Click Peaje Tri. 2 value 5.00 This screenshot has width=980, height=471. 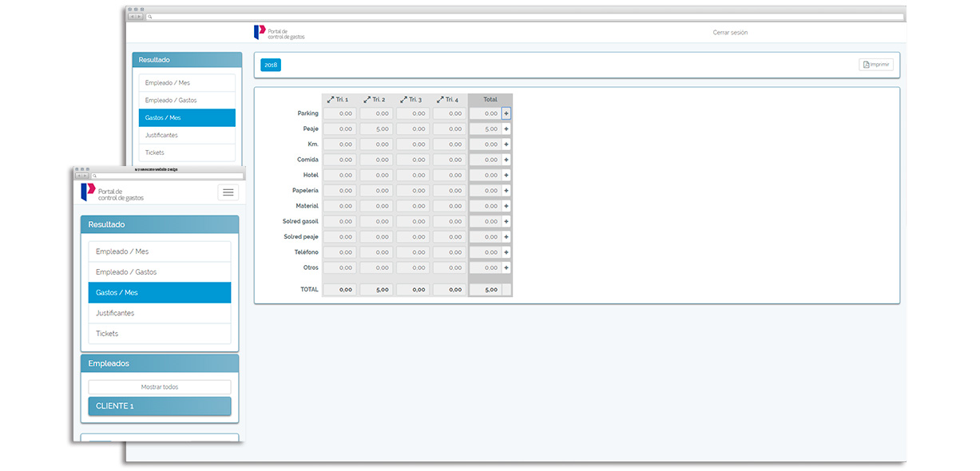coord(375,129)
